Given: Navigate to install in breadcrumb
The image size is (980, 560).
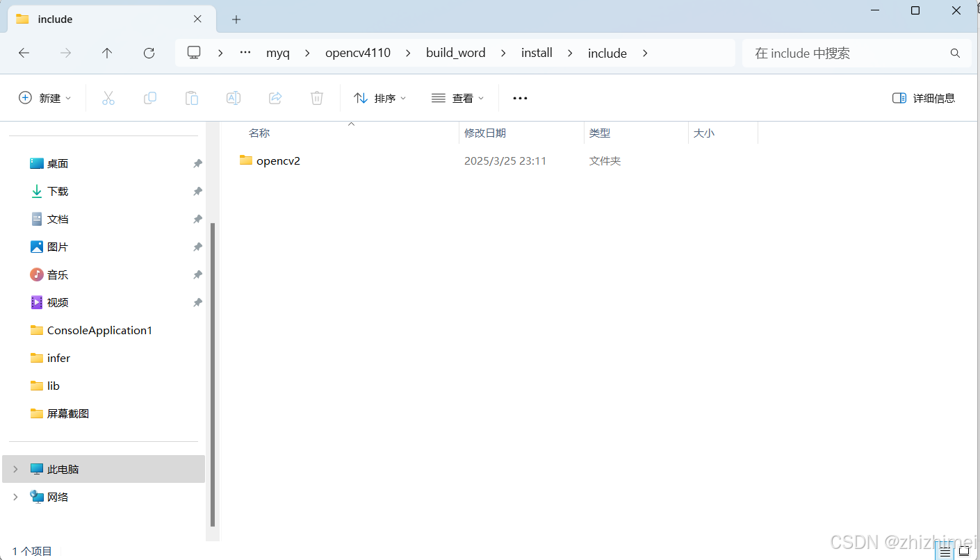Looking at the screenshot, I should (x=537, y=53).
